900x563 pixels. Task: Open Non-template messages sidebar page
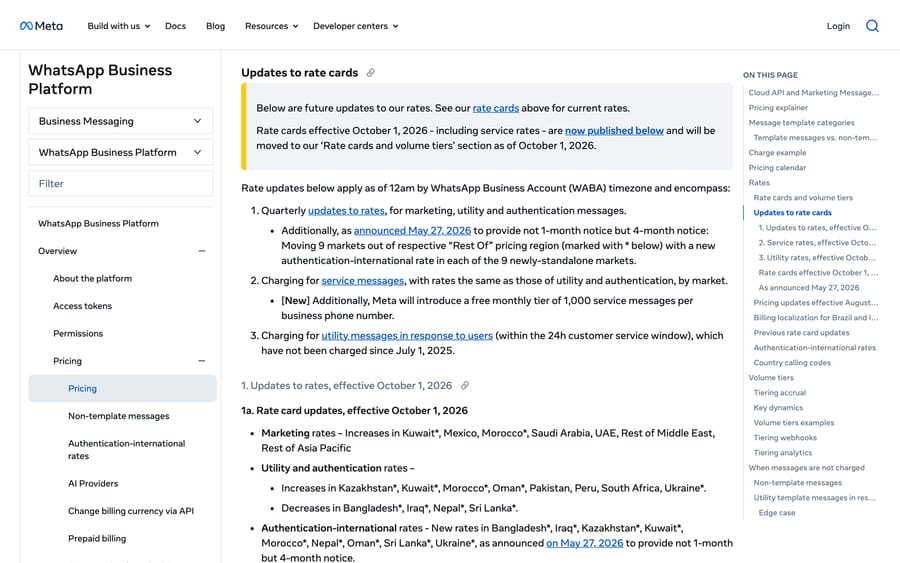tap(119, 416)
